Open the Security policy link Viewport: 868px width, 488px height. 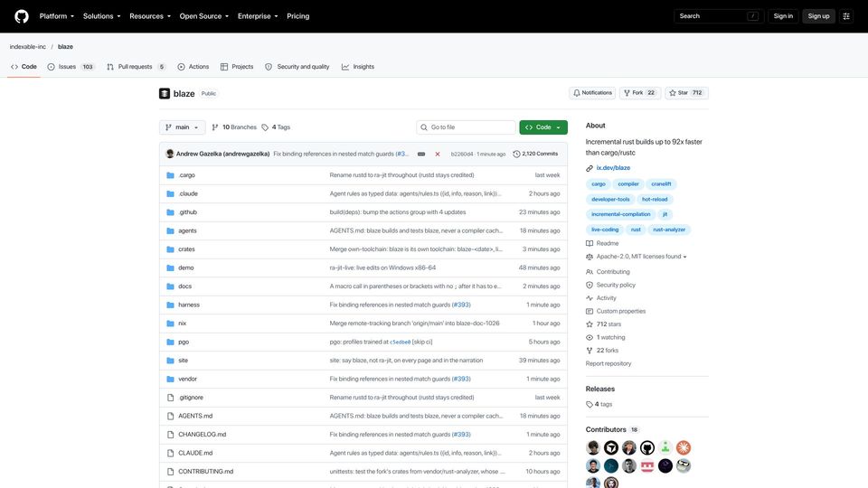click(610, 285)
